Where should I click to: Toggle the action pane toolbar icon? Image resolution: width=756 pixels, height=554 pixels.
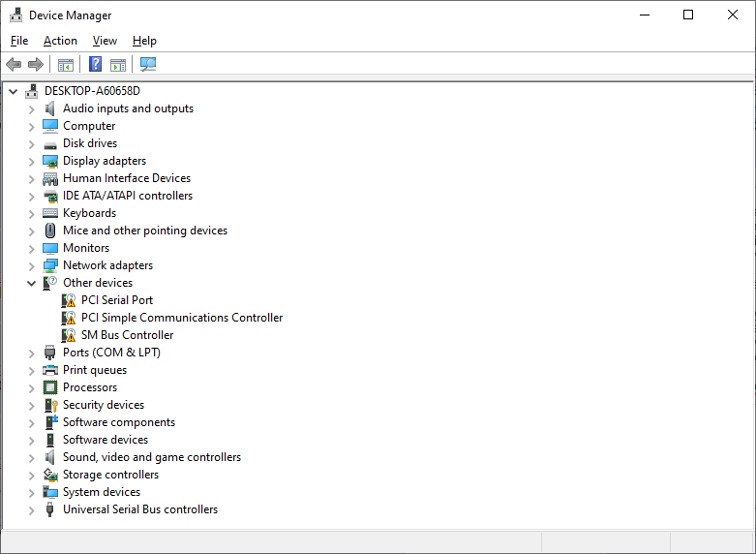coord(118,64)
